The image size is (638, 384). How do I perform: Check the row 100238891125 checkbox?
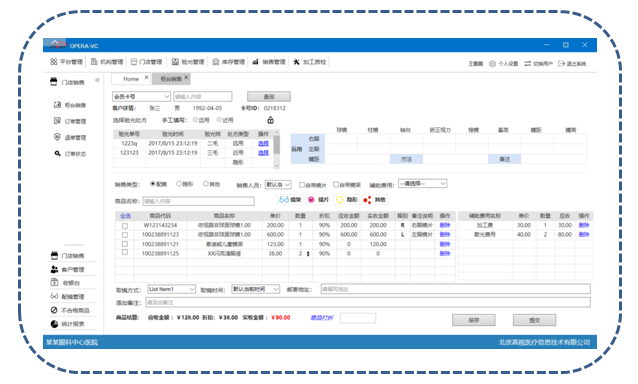(x=125, y=253)
